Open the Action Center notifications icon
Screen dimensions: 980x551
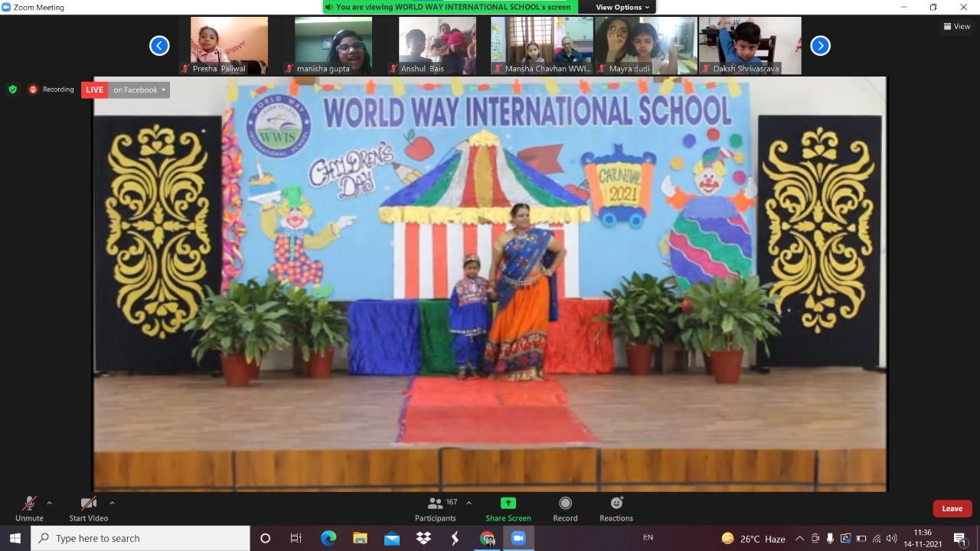[x=960, y=539]
